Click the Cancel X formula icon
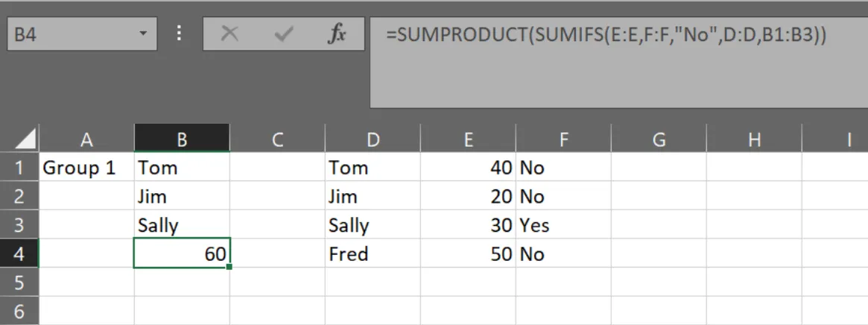868x325 pixels. pos(230,34)
